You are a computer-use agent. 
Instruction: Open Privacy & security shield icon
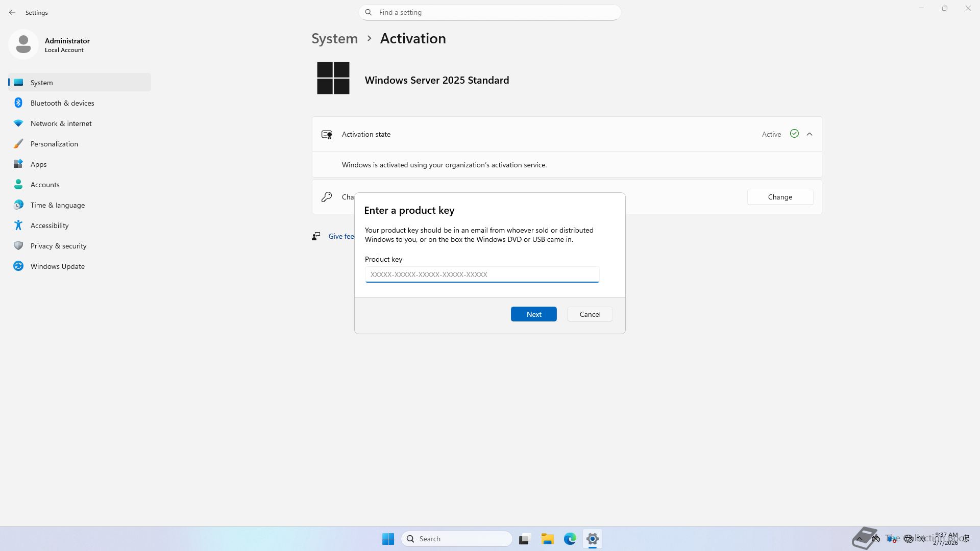click(x=18, y=246)
